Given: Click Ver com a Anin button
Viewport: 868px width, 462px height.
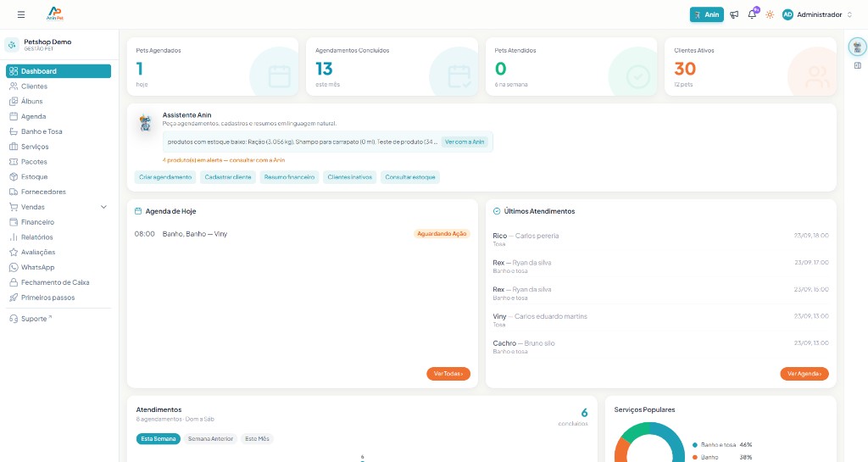Looking at the screenshot, I should pos(465,142).
